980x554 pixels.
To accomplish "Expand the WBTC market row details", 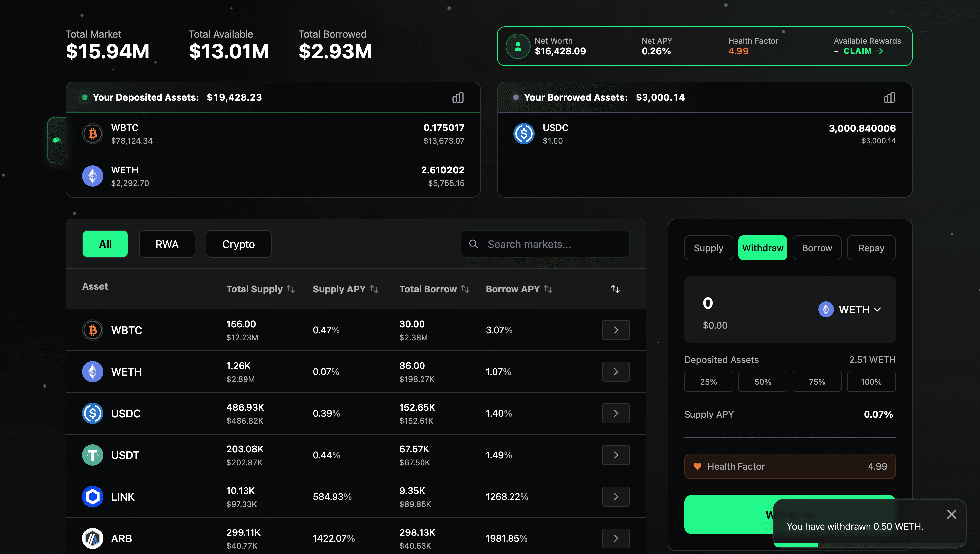I will point(615,330).
